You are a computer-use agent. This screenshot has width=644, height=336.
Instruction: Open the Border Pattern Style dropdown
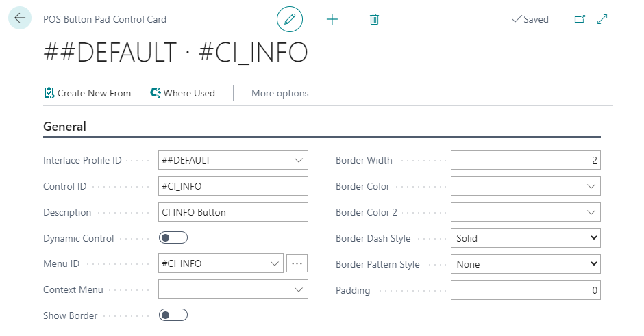tap(525, 264)
